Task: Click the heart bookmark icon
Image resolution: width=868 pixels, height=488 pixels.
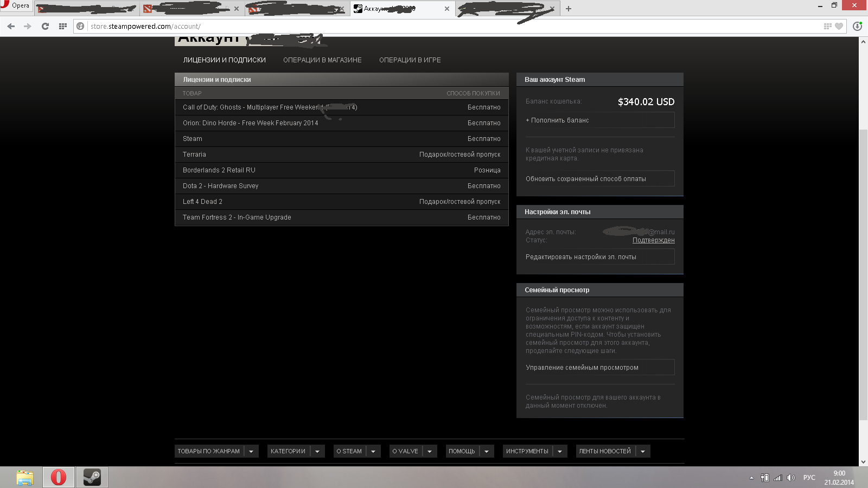Action: [839, 26]
